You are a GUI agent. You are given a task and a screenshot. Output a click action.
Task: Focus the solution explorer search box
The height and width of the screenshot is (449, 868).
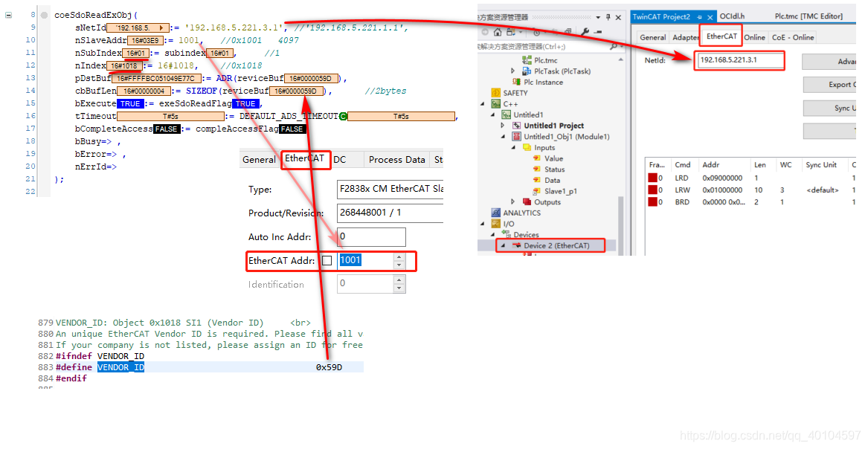(x=542, y=46)
